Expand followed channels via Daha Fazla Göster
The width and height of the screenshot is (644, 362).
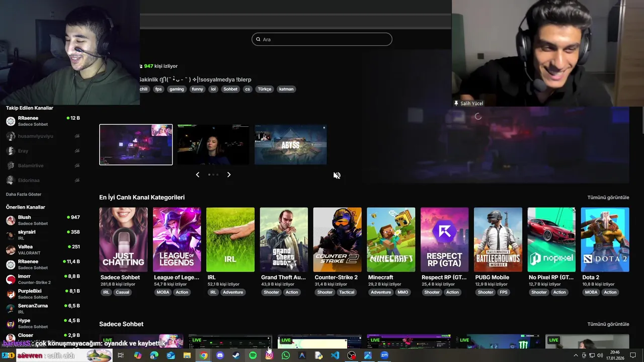24,194
